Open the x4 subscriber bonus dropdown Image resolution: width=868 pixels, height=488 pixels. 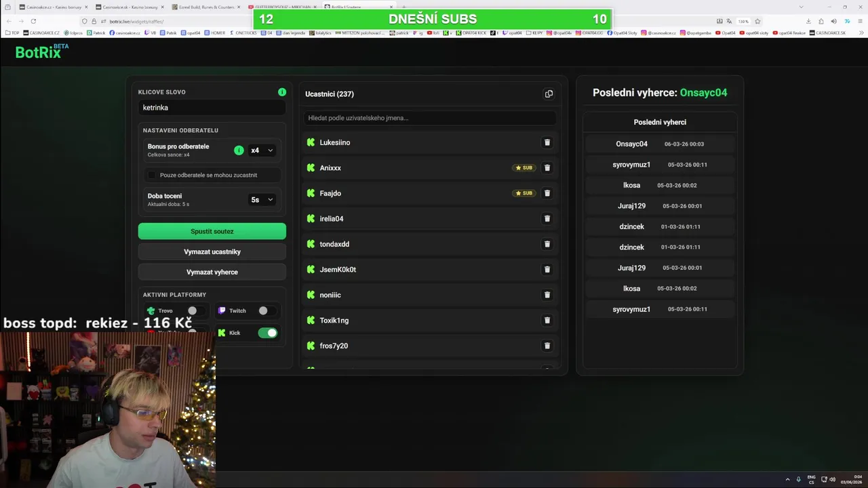click(262, 150)
